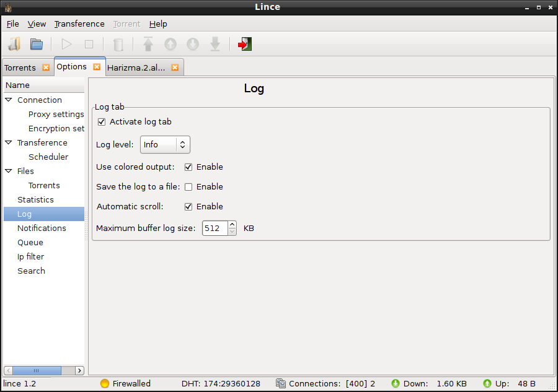Click the move-to-bottom arrow icon
The width and height of the screenshot is (558, 392).
pos(215,44)
